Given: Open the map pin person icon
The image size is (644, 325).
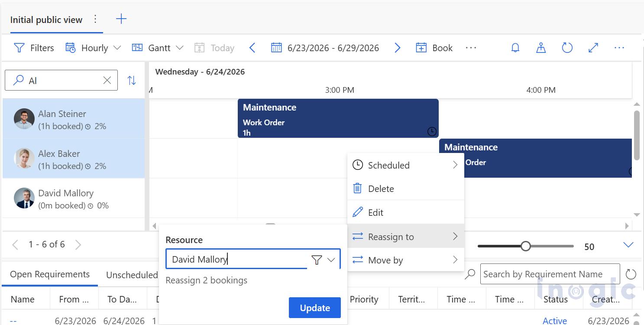Looking at the screenshot, I should click(541, 48).
